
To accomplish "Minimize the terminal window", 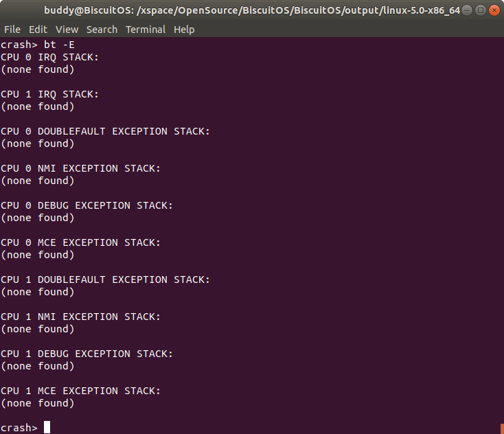I will pos(468,10).
